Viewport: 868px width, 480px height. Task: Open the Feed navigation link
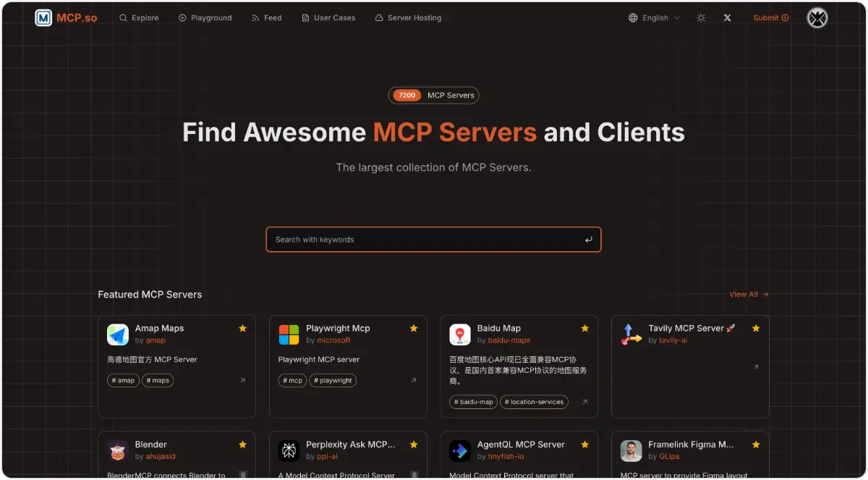pyautogui.click(x=266, y=18)
